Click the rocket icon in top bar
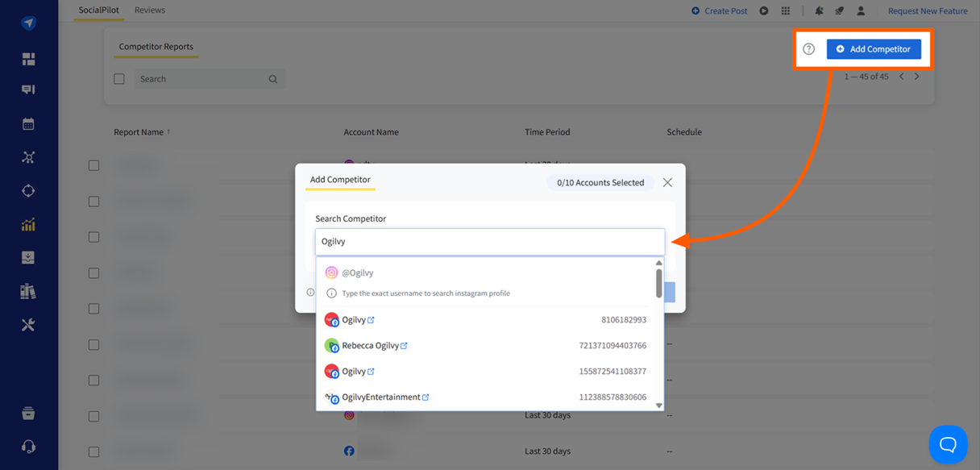 click(x=839, y=11)
